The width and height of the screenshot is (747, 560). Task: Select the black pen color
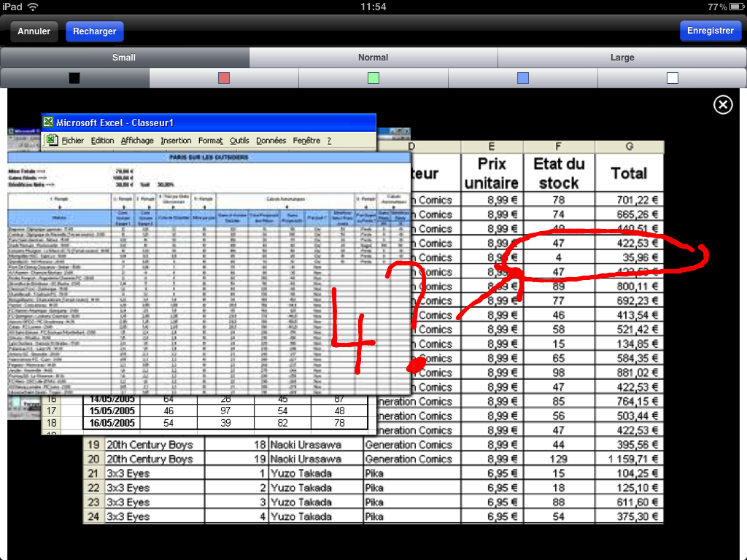coord(75,78)
